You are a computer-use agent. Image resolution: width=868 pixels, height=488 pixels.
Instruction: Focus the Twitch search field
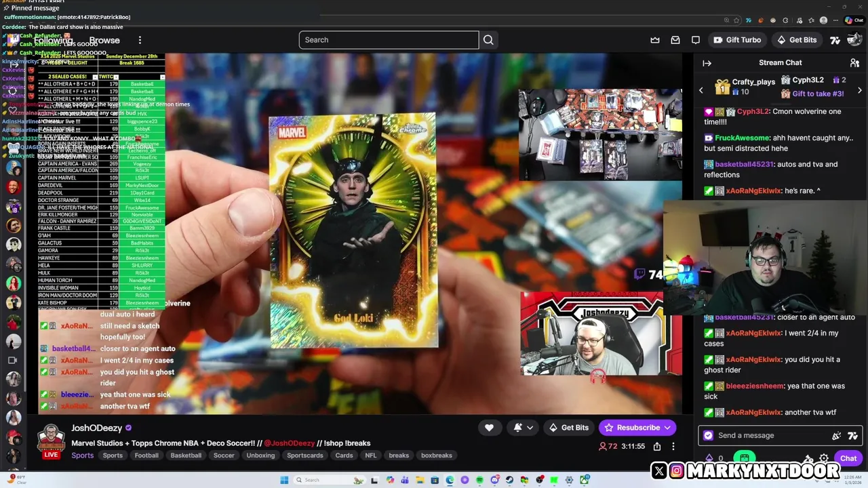tap(389, 40)
